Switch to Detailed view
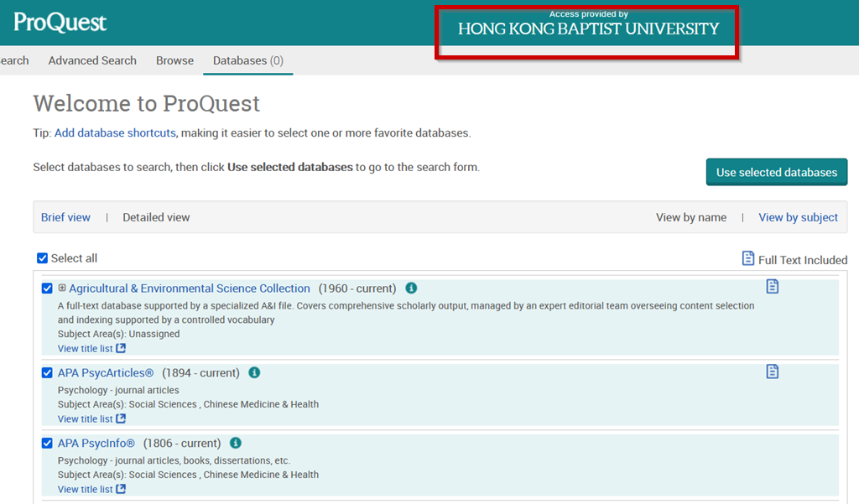Screen dimensions: 859x504 tap(155, 216)
